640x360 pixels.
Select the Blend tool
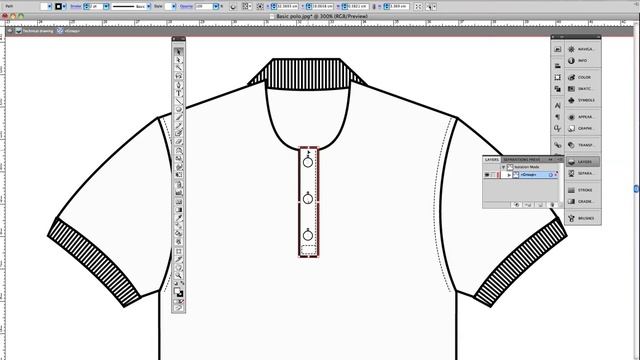178,226
